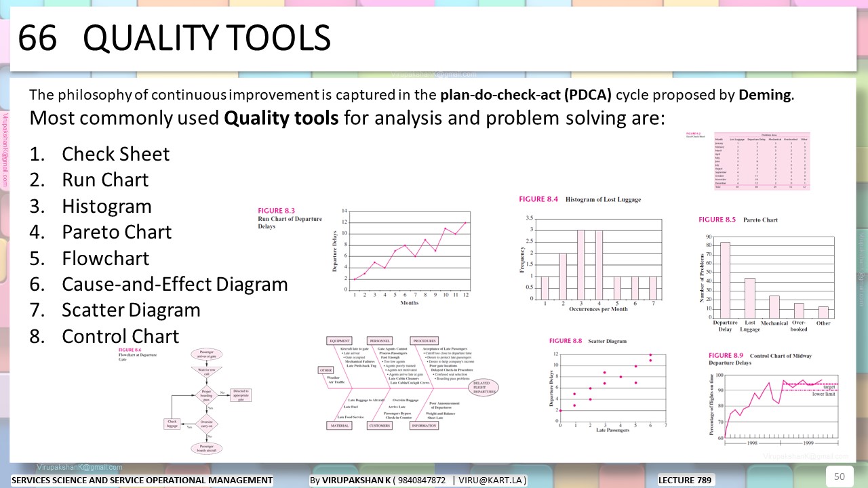Image resolution: width=868 pixels, height=488 pixels.
Task: Click the "Lost Luggage" Pareto bar
Action: coord(749,298)
